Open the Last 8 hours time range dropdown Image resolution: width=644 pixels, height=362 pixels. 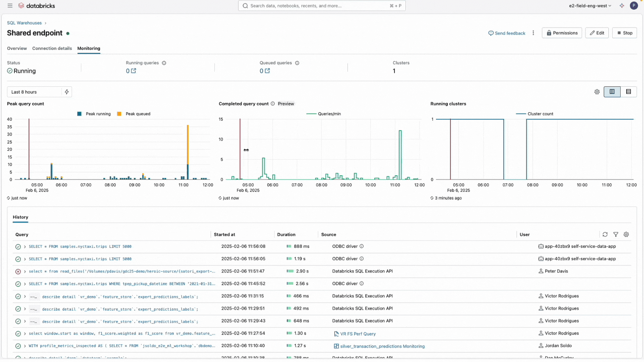[34, 92]
